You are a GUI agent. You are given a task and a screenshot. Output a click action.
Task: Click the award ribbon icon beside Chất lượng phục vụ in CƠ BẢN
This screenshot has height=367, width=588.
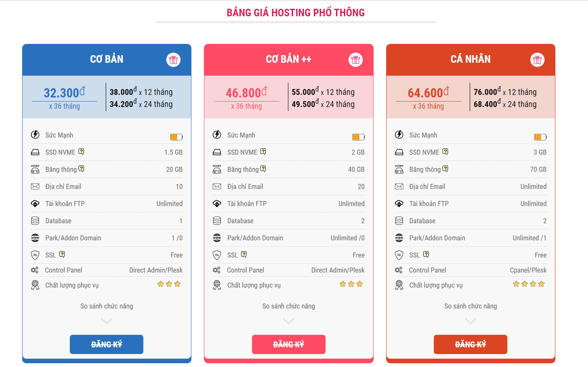point(35,285)
